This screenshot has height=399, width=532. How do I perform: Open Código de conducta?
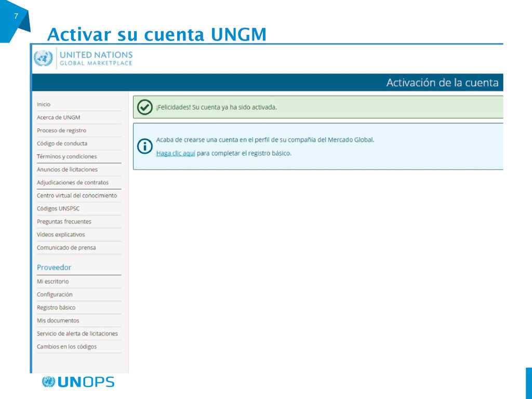coord(62,143)
